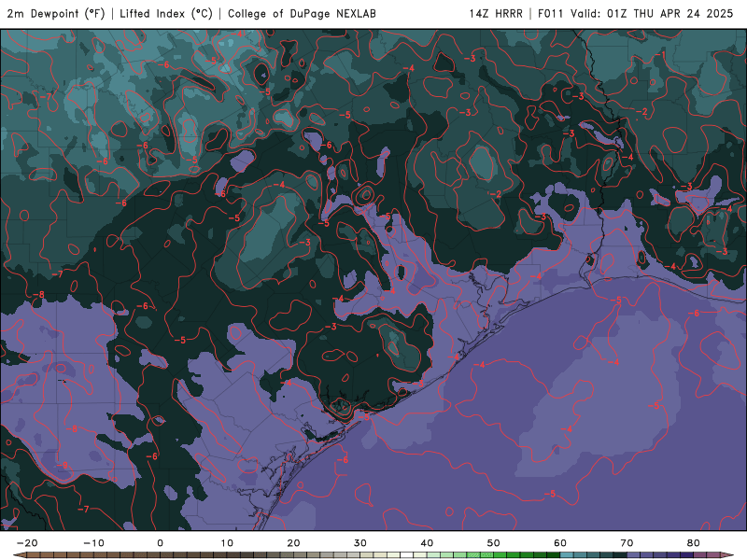747x560 pixels.
Task: Click the '30' label on the color scale
Action: (x=360, y=543)
